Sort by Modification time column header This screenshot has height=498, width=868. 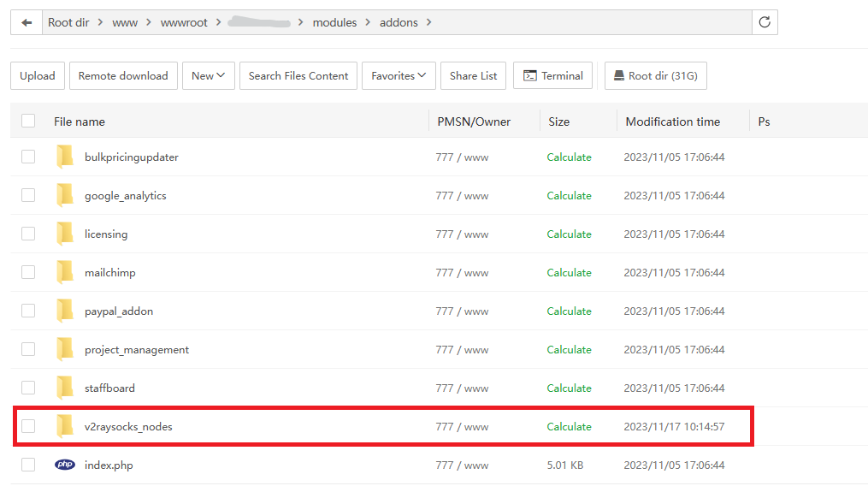pyautogui.click(x=672, y=122)
